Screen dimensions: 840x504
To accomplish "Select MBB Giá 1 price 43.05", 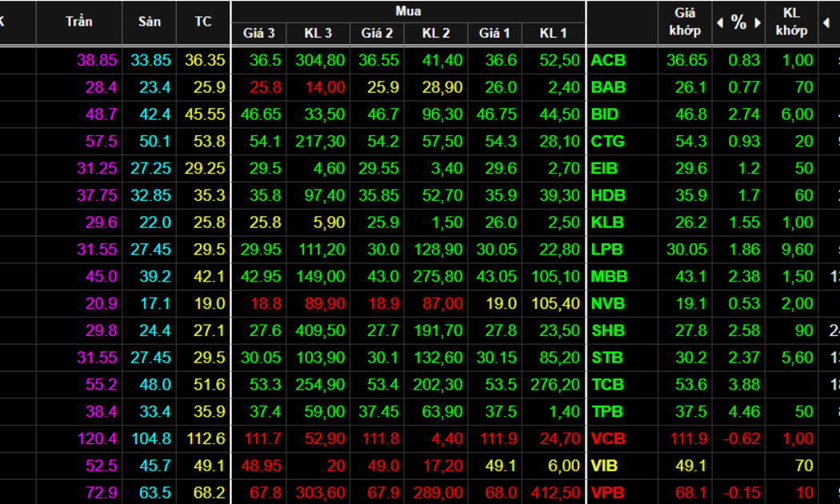I will [497, 276].
